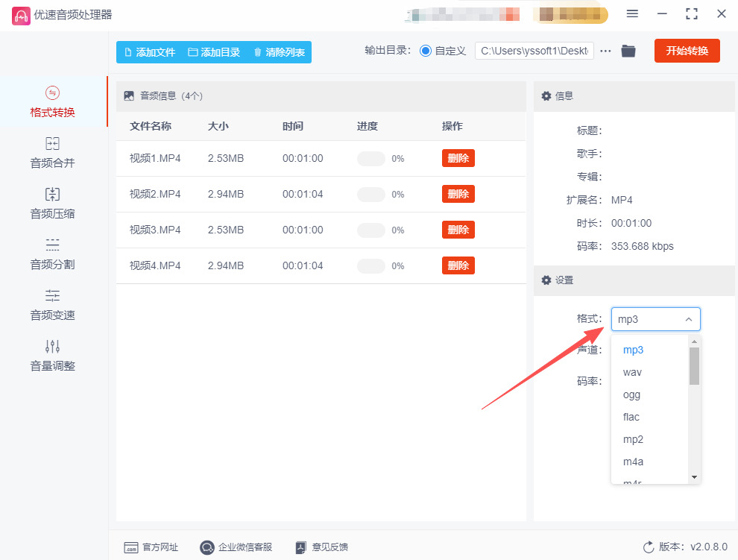The height and width of the screenshot is (560, 738).
Task: Click the bitrate value 353.688 kbps
Action: [x=642, y=246]
